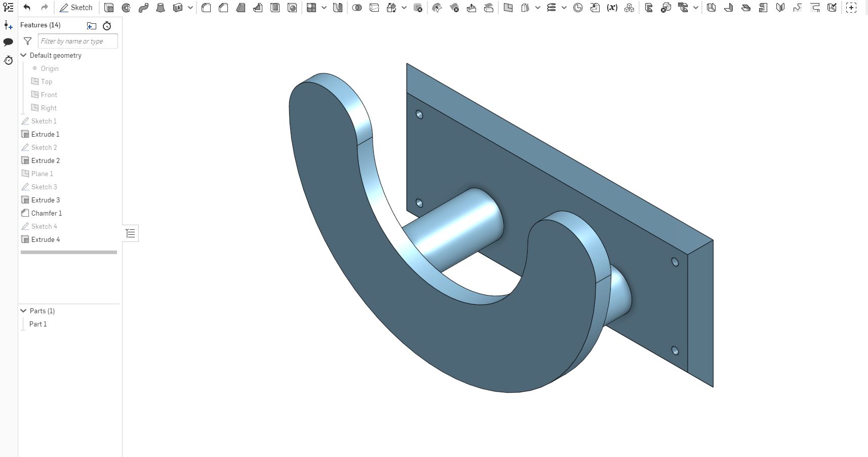Select the Extrude tool
The image size is (868, 457).
(x=108, y=8)
